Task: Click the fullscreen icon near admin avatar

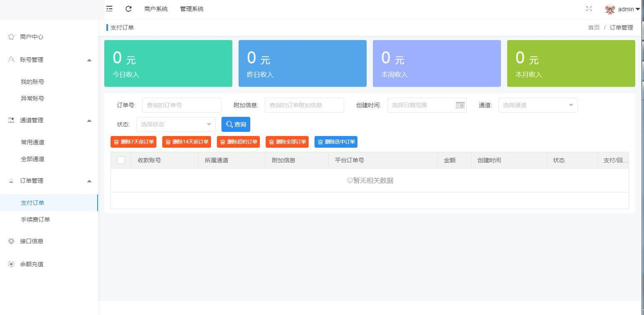Action: click(589, 8)
